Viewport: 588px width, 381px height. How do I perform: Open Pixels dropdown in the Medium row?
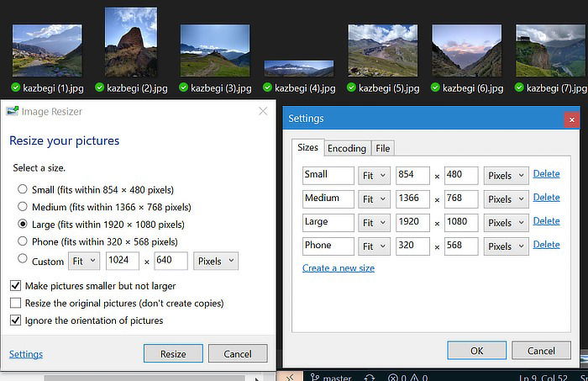point(506,199)
